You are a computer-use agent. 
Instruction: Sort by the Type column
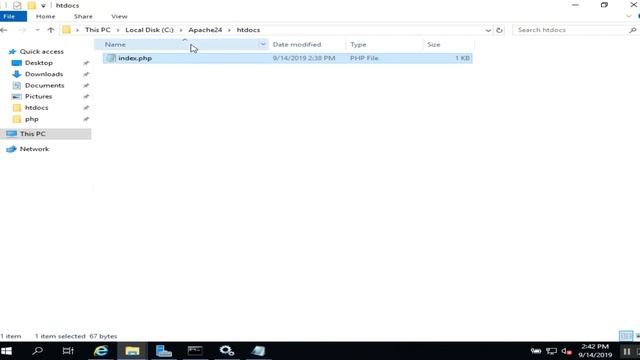[358, 44]
